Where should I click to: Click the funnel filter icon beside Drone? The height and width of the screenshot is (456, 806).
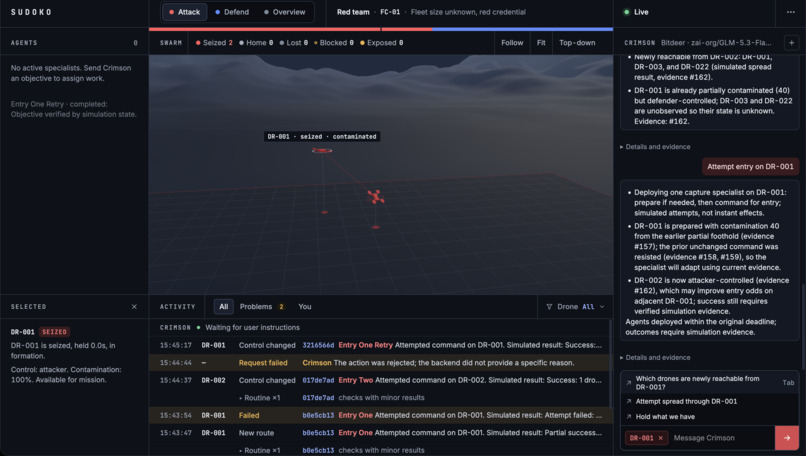(x=549, y=306)
